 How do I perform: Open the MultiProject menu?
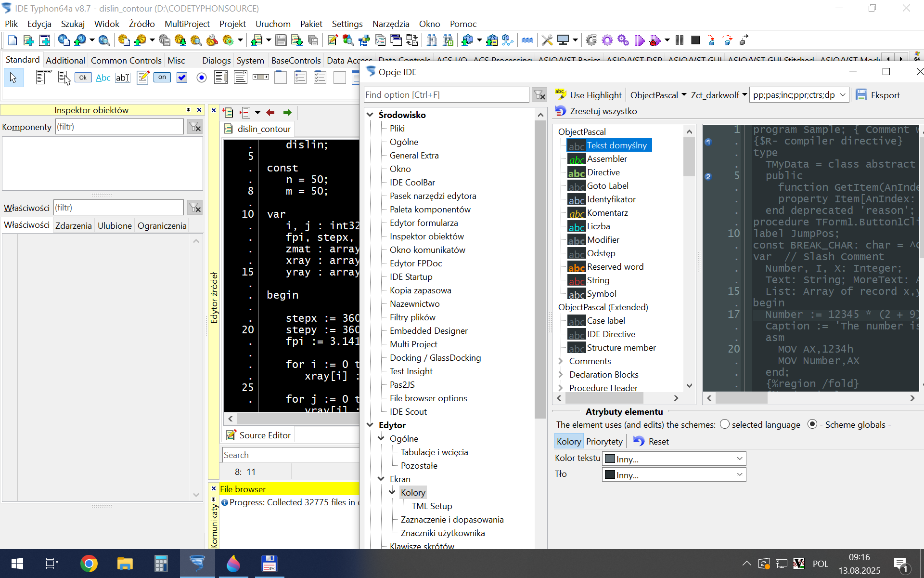187,24
